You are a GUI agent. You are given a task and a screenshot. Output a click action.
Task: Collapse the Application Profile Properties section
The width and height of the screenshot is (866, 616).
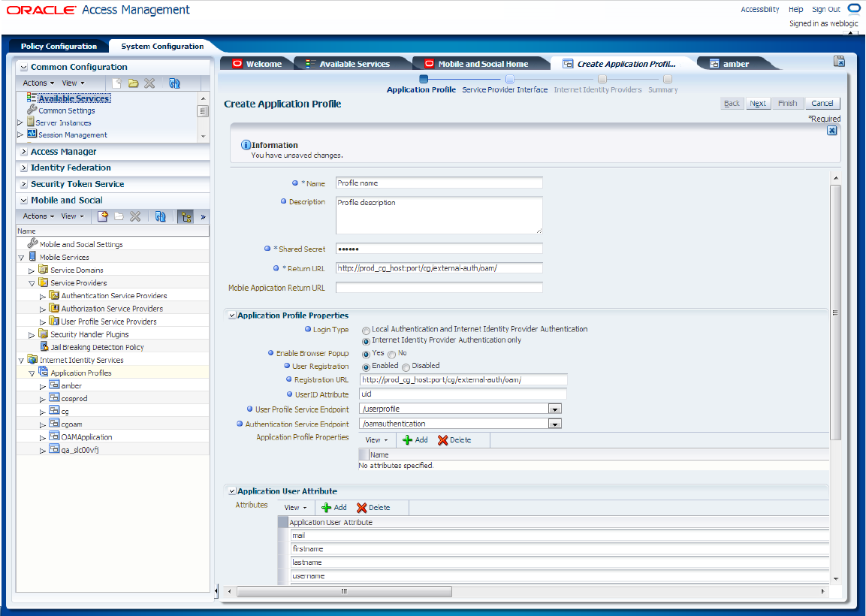[233, 316]
